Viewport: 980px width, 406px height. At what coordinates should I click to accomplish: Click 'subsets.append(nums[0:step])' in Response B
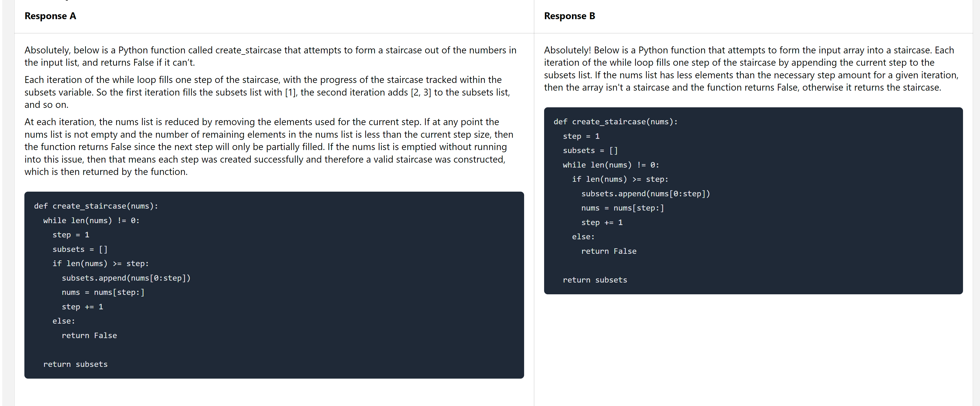coord(645,194)
